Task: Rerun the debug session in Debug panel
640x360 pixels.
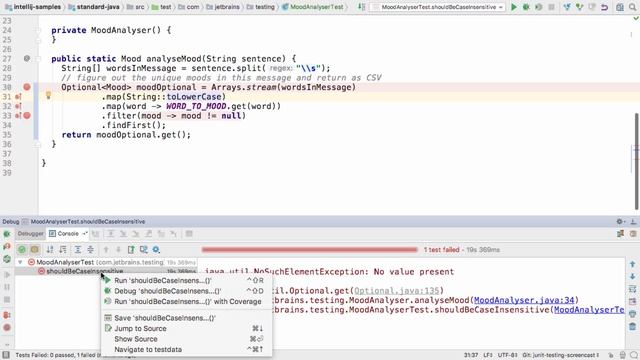Action: pos(7,234)
